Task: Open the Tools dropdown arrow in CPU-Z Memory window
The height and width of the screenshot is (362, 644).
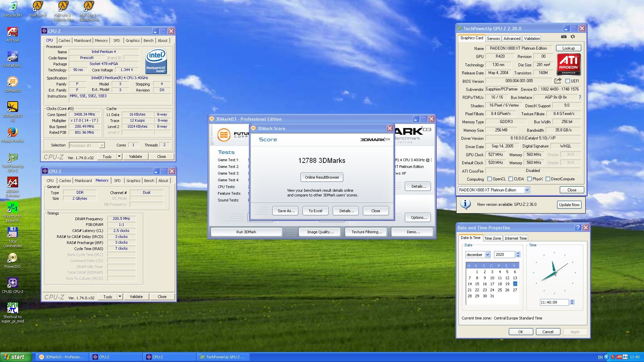Action: [120, 297]
